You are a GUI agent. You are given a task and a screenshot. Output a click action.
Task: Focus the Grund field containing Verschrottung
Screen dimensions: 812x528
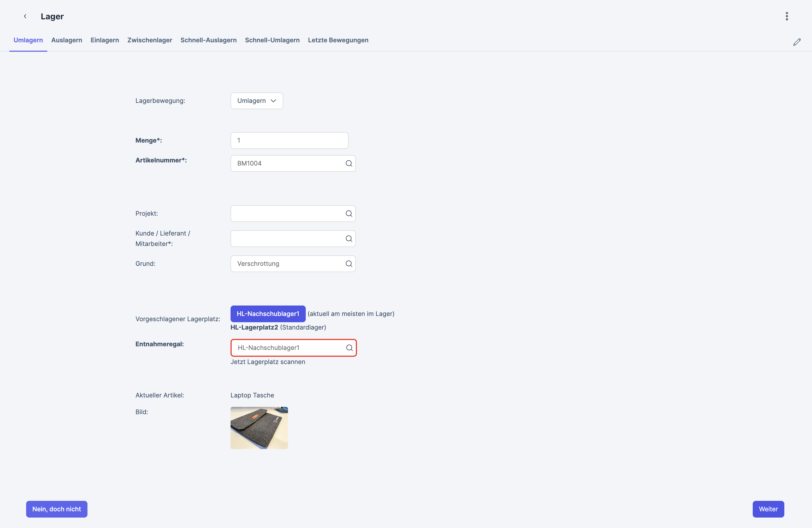(287, 264)
